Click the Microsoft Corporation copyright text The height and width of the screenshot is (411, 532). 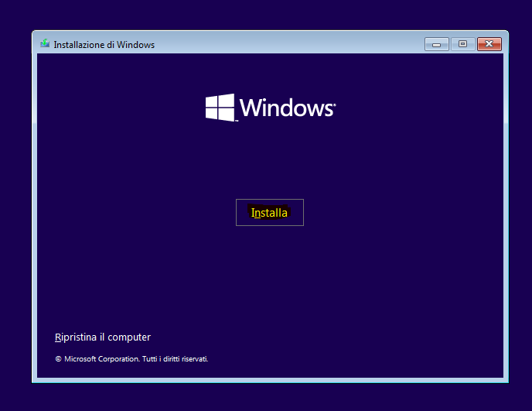point(131,358)
